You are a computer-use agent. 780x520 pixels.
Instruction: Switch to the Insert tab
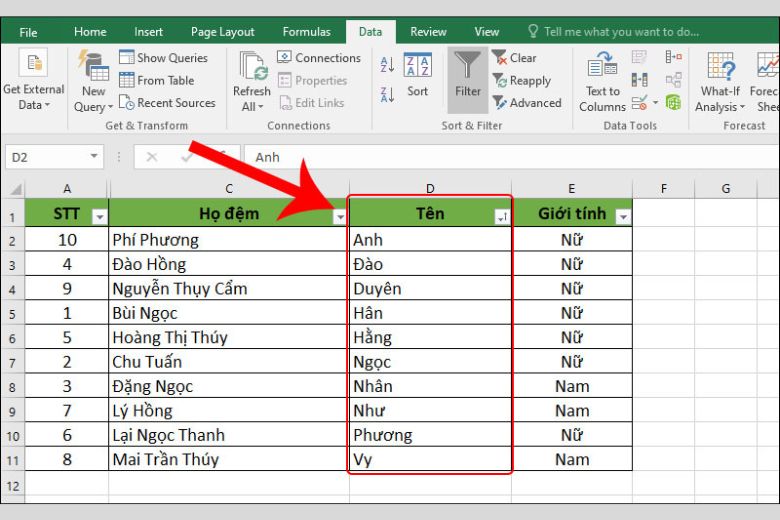(148, 32)
